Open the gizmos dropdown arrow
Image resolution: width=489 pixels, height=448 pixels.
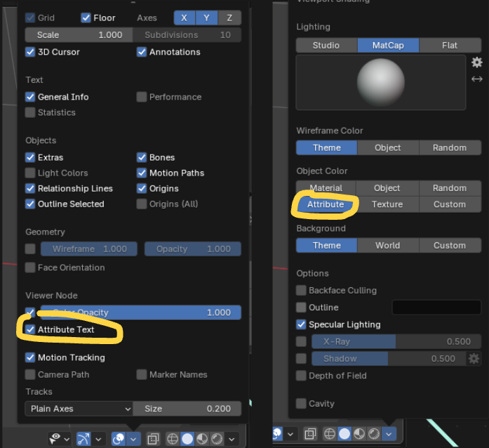coord(98,440)
